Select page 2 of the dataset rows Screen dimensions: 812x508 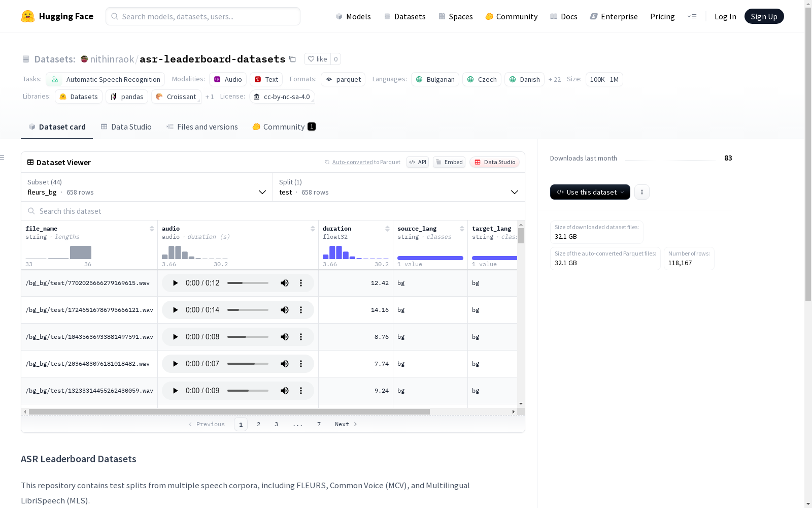pyautogui.click(x=258, y=424)
